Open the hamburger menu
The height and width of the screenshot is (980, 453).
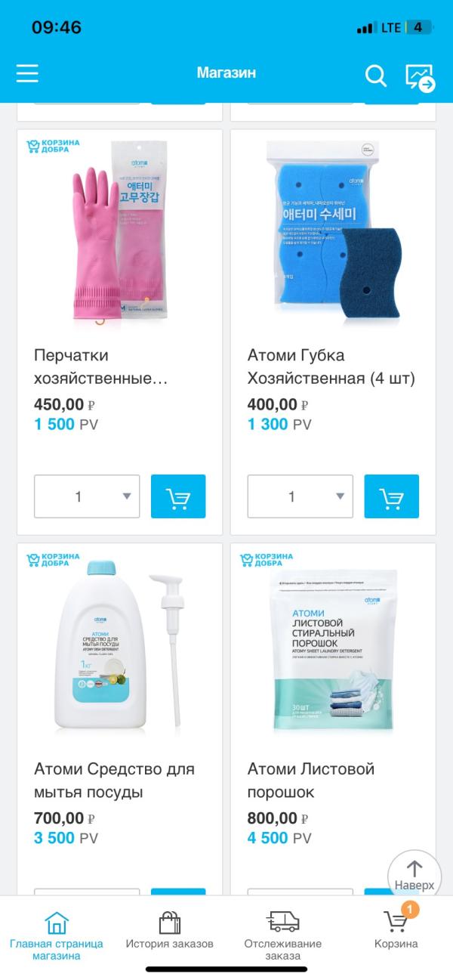[x=27, y=73]
